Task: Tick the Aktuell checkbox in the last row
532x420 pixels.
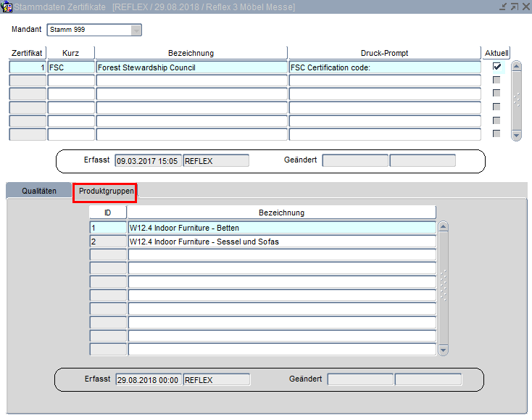Action: pyautogui.click(x=496, y=133)
